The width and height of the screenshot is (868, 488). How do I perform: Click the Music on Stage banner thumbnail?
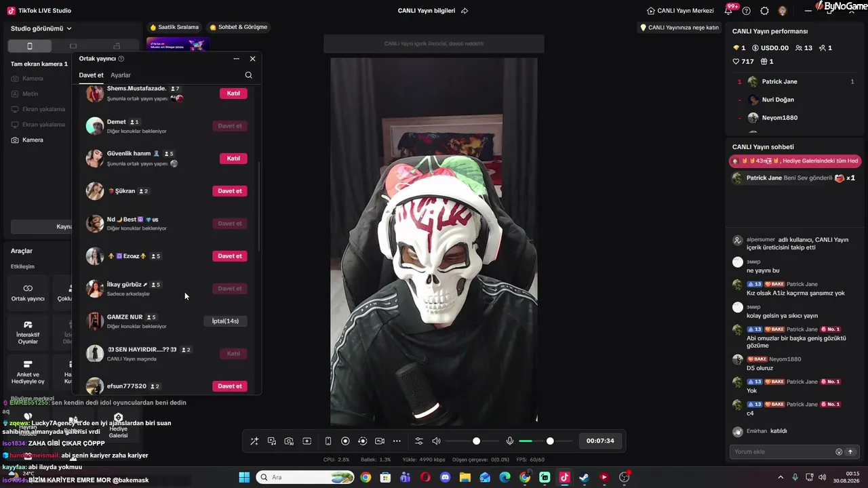click(178, 44)
